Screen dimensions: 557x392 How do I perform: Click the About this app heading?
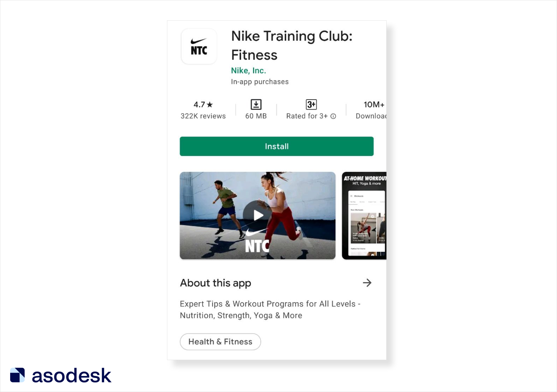tap(216, 283)
